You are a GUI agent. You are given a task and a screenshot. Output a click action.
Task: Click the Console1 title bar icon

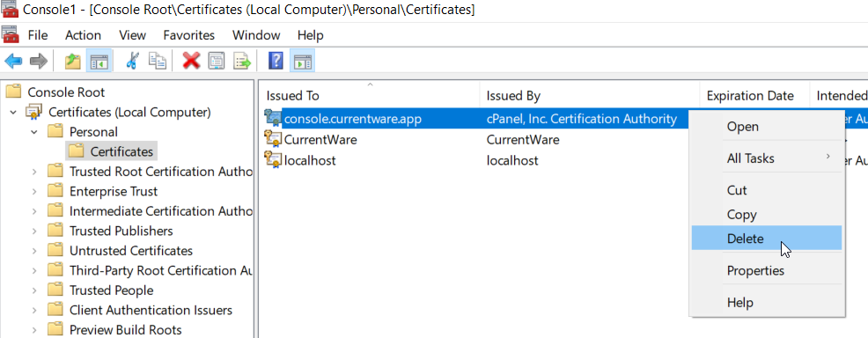(11, 10)
